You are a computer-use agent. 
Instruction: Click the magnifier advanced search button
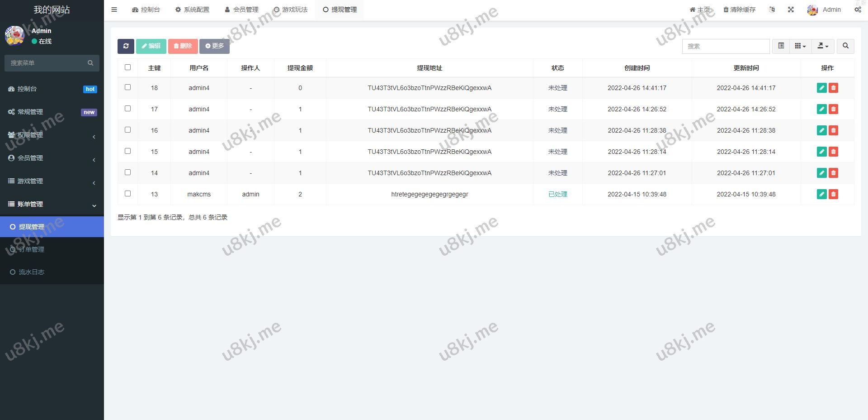pos(845,46)
